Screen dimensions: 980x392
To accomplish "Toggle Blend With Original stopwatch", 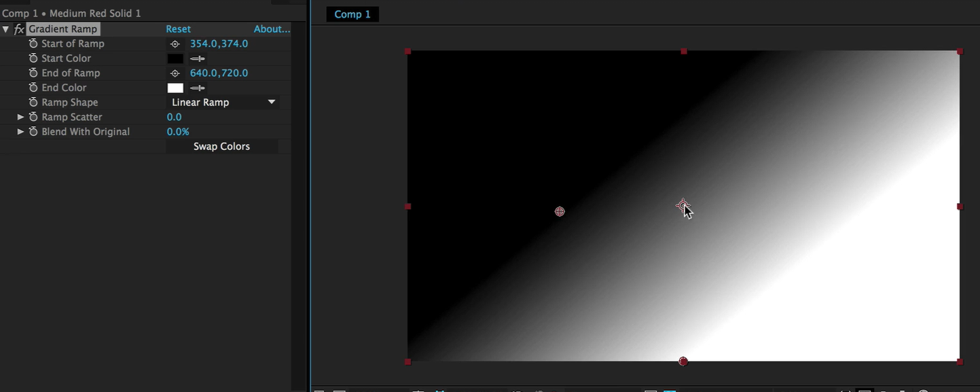I will pos(33,132).
